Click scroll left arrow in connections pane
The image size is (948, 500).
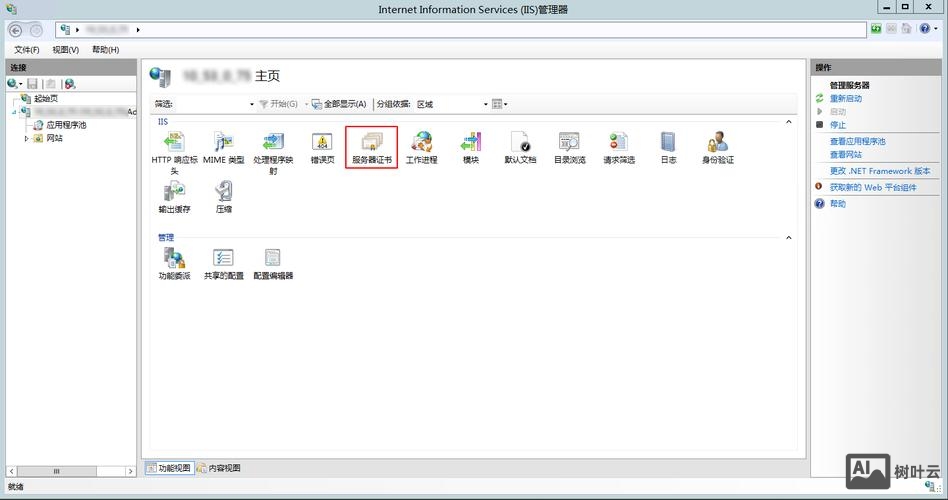coord(11,471)
